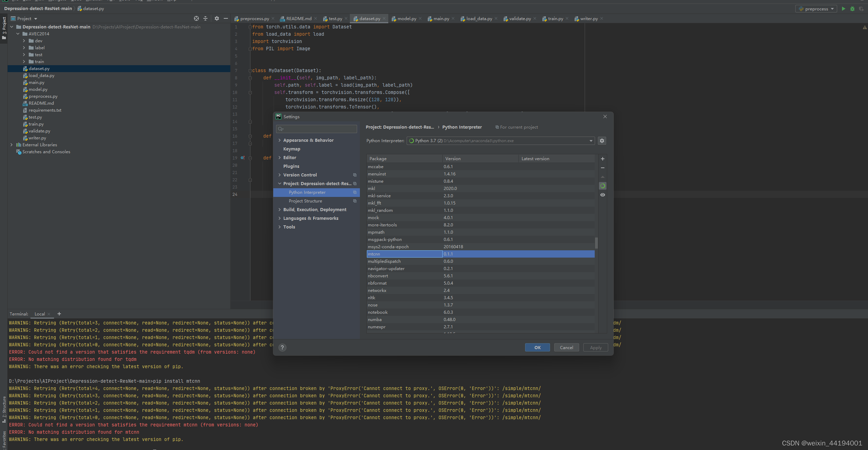Click requirements.txt file in project tree
This screenshot has height=450, width=868.
tap(45, 110)
